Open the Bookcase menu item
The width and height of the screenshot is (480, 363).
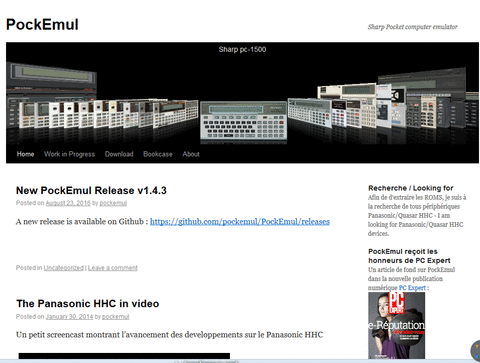158,154
